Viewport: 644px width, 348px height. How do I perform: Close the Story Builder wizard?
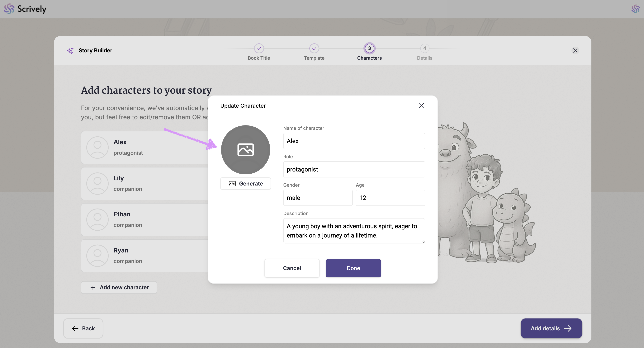[x=575, y=50]
